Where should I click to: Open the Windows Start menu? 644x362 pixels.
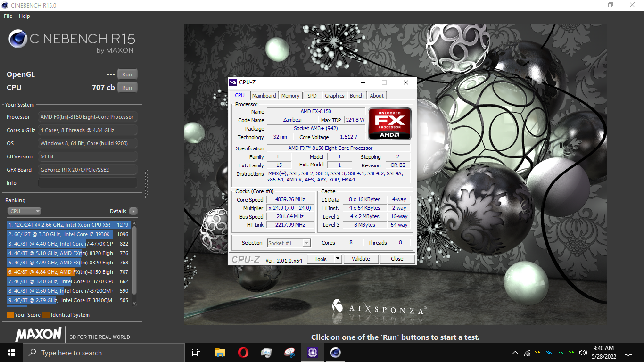[x=11, y=353]
